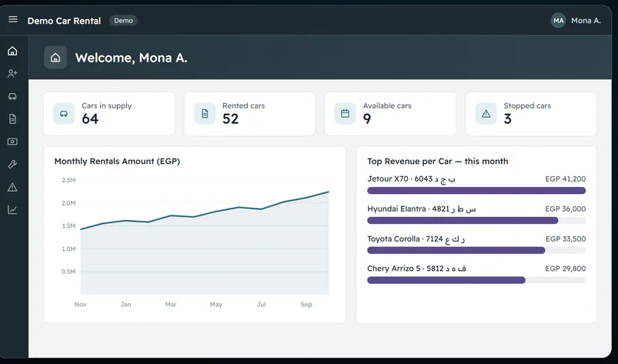Click warning icon in Stopped cars card

pos(486,113)
